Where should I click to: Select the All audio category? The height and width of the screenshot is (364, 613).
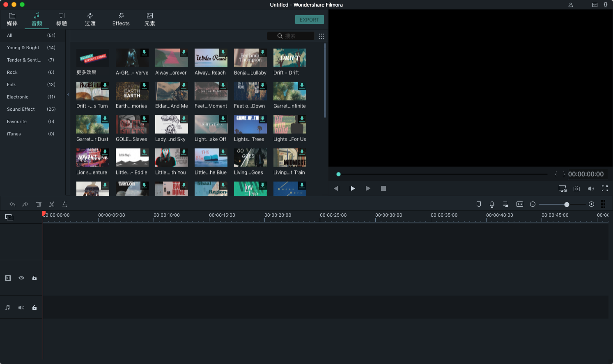32,35
